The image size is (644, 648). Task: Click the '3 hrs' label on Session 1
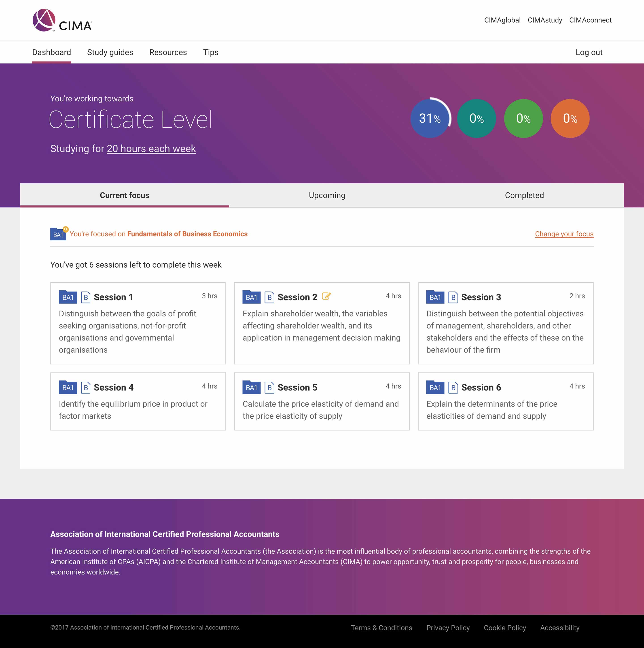click(210, 296)
